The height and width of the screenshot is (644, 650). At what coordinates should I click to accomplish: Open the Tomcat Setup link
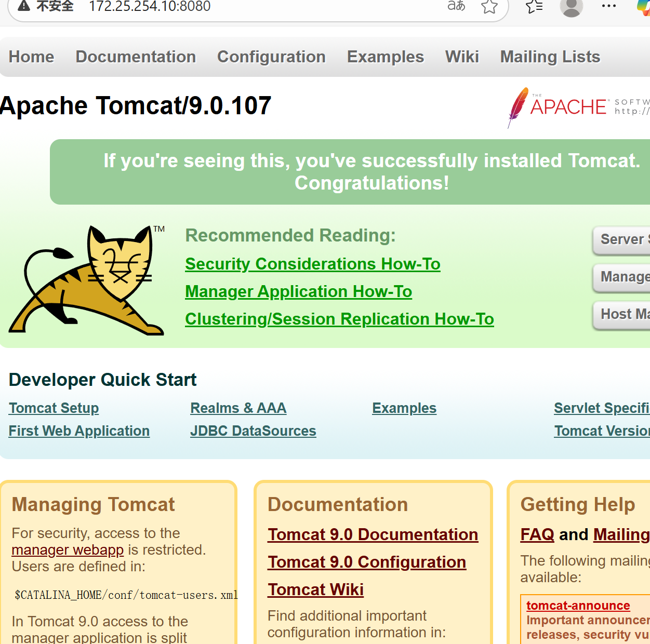[54, 408]
